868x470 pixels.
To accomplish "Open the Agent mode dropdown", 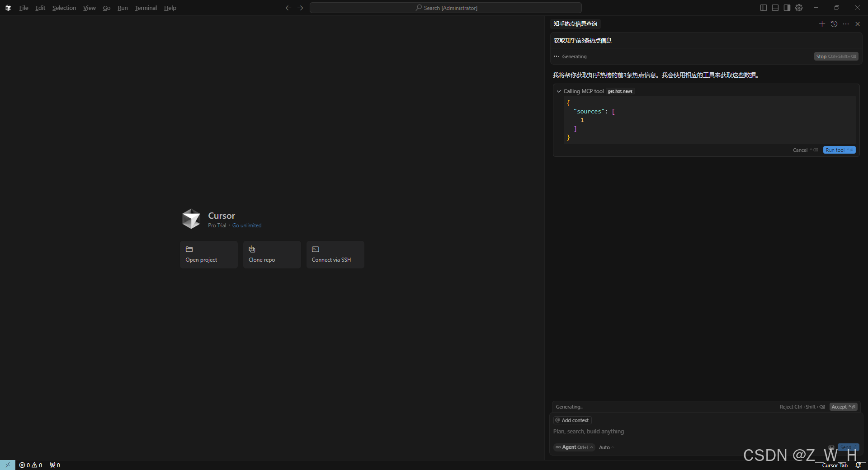I will coord(574,447).
